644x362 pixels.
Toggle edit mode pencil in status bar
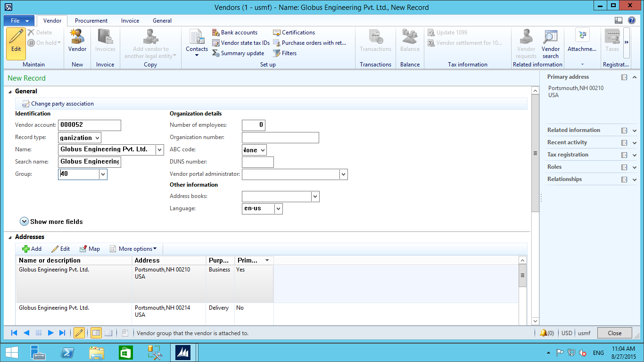click(79, 333)
